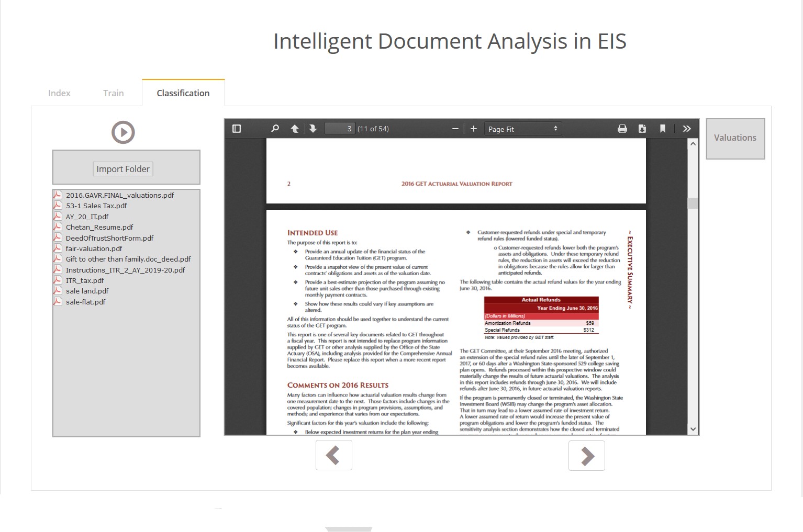803x532 pixels.
Task: Switch to the Index tab
Action: coord(59,93)
